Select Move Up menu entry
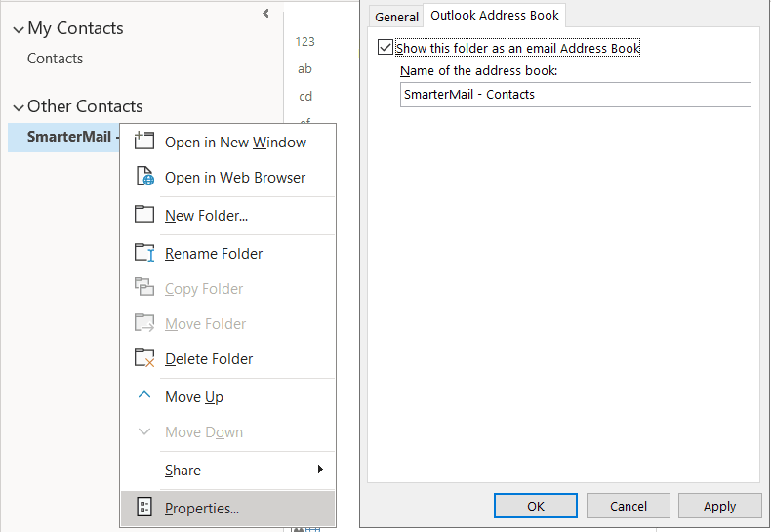Viewport: 771px width, 532px height. click(228, 396)
